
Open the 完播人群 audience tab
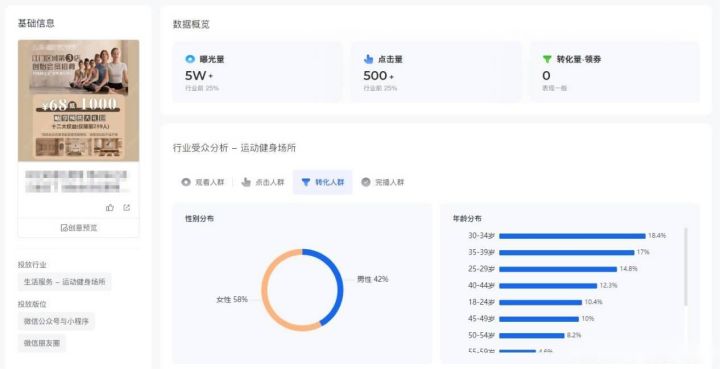click(x=382, y=182)
